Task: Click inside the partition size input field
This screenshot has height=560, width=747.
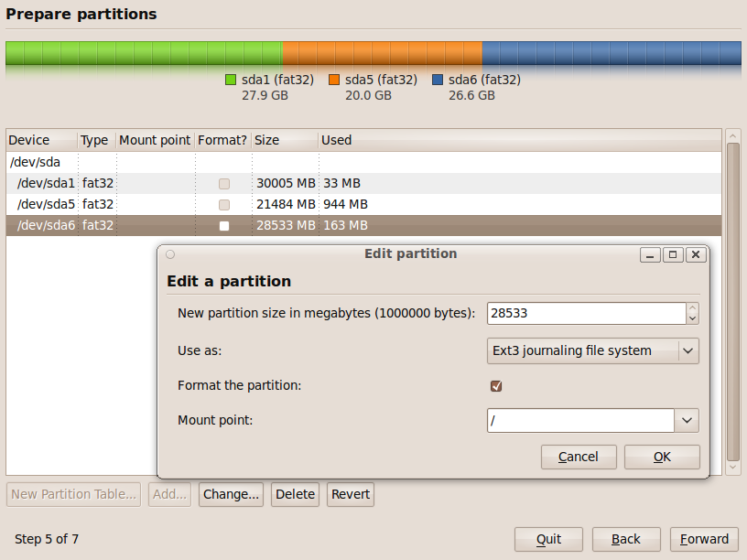Action: coord(587,313)
